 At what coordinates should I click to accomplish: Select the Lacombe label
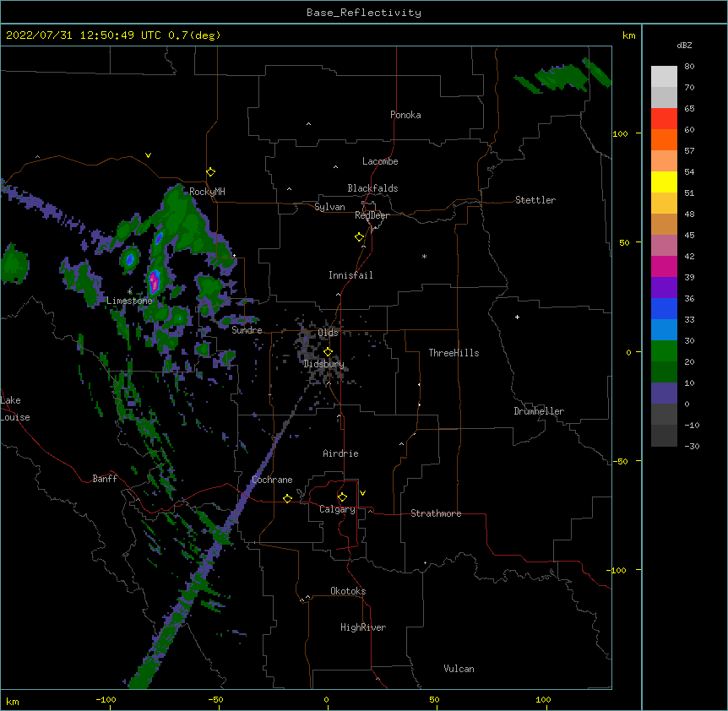[380, 161]
